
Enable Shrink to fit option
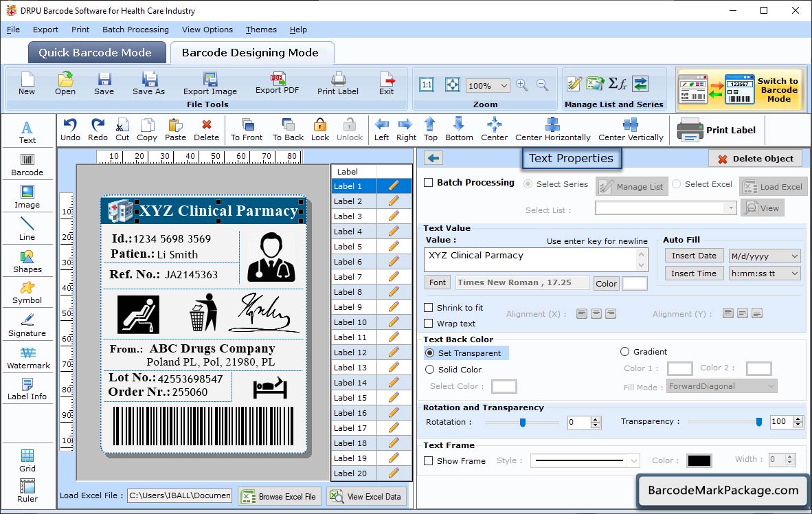coord(428,308)
